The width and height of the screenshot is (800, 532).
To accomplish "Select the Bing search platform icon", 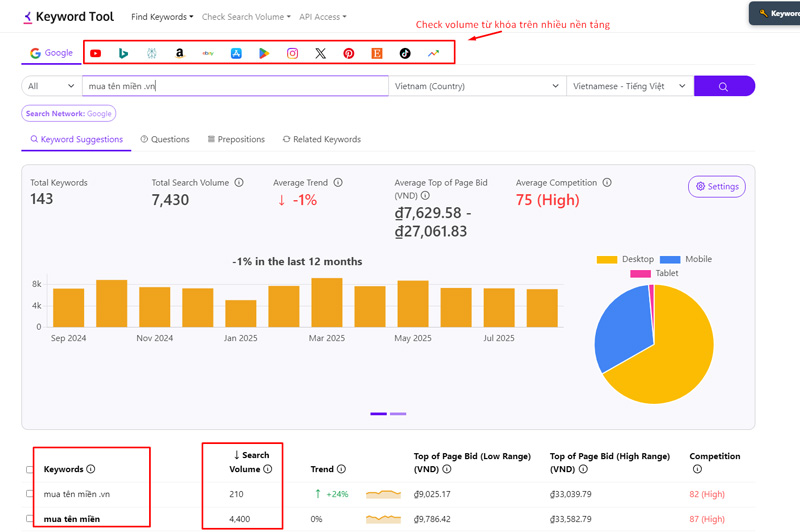I will coord(123,53).
